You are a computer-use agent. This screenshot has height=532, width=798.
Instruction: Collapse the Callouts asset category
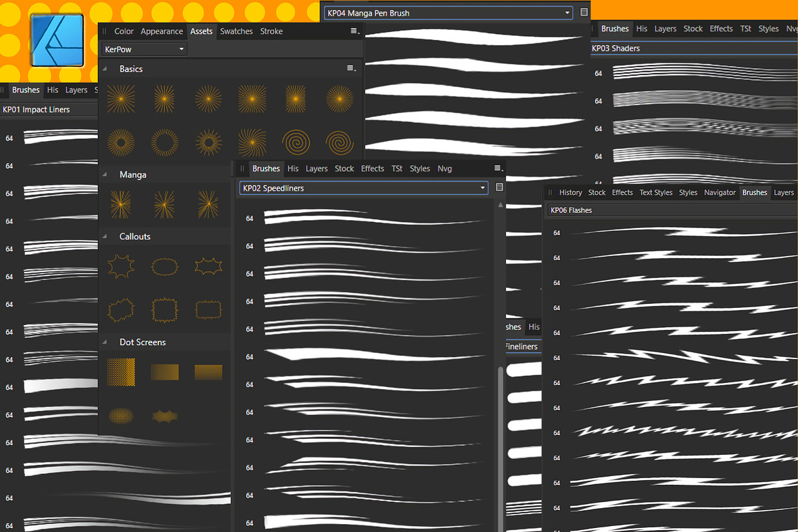click(x=105, y=236)
